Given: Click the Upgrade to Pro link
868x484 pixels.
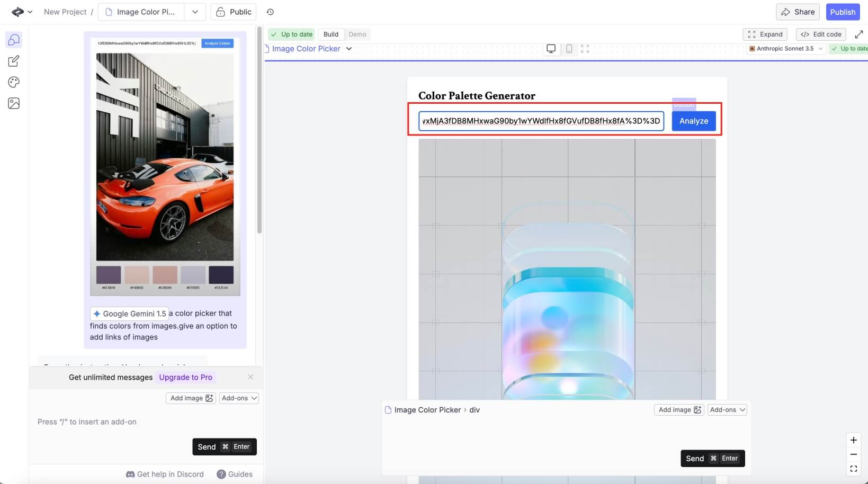Looking at the screenshot, I should [x=185, y=378].
